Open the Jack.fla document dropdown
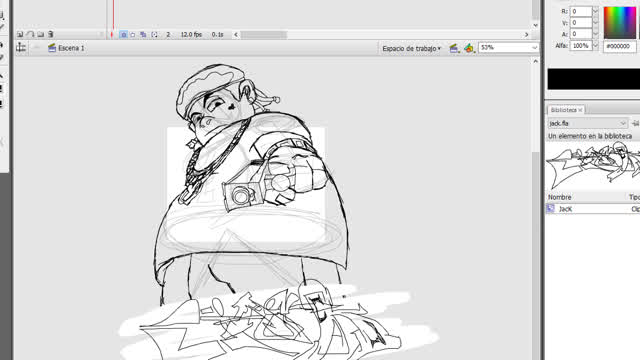Screen dimensions: 640x360 (587, 123)
